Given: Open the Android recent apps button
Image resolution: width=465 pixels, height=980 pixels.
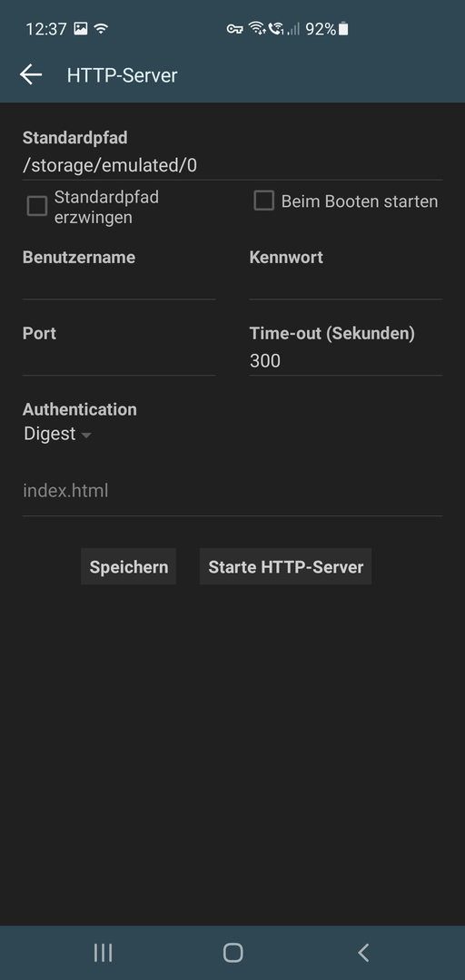Looking at the screenshot, I should (103, 953).
